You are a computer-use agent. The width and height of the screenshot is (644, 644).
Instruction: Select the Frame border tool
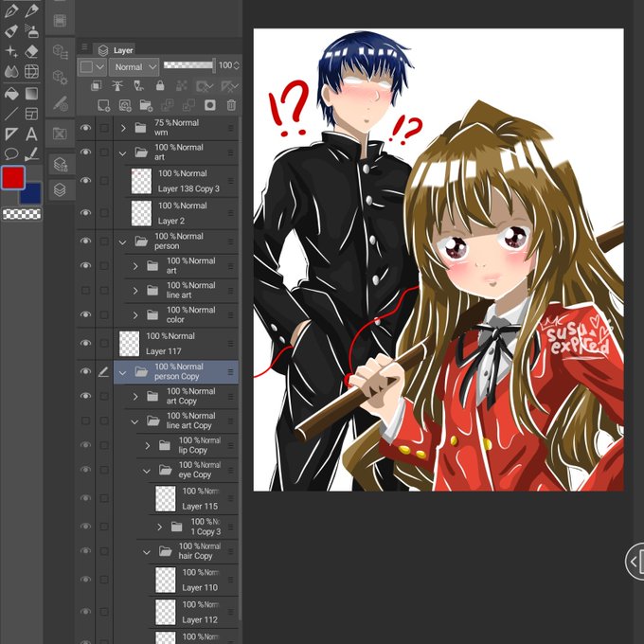(x=31, y=114)
